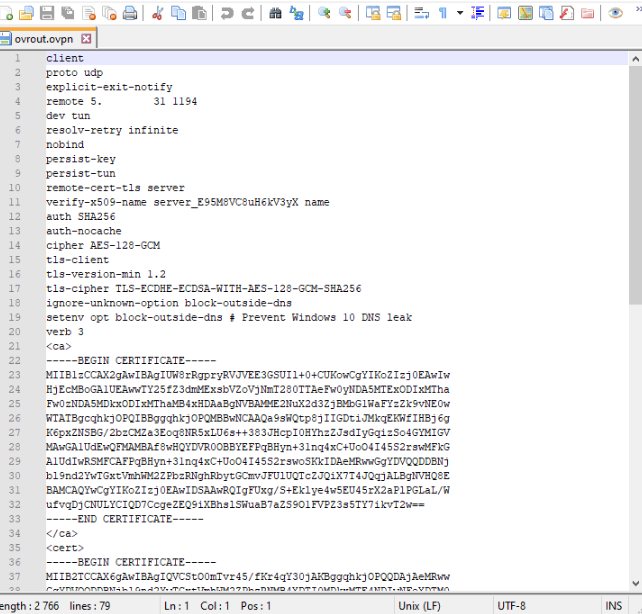
Task: Cut selection with the scissors icon
Action: click(158, 13)
